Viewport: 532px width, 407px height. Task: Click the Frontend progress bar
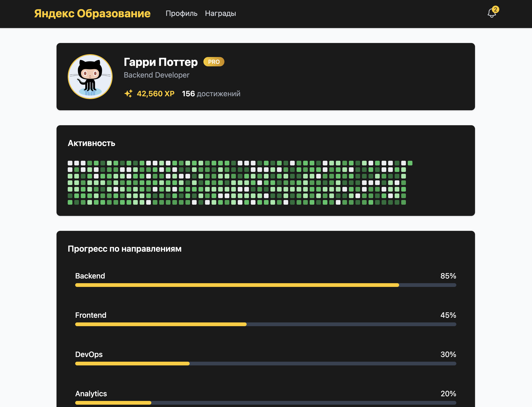tap(265, 324)
